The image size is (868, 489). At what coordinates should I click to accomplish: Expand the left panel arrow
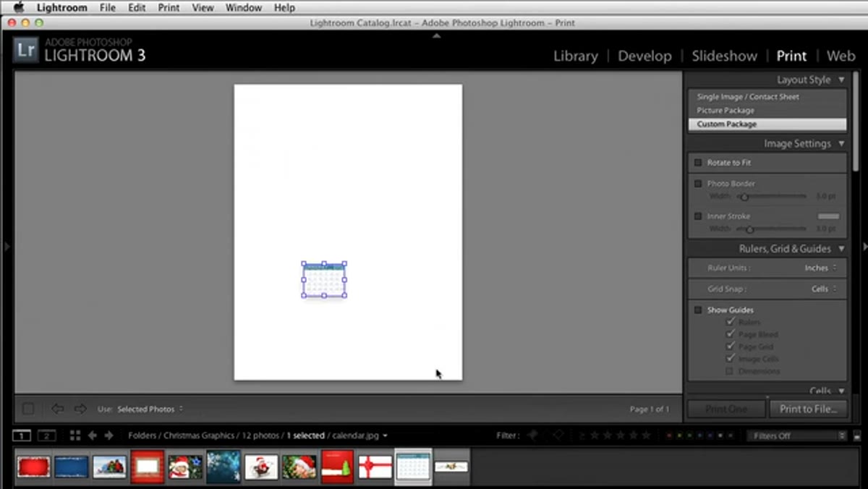pyautogui.click(x=7, y=247)
